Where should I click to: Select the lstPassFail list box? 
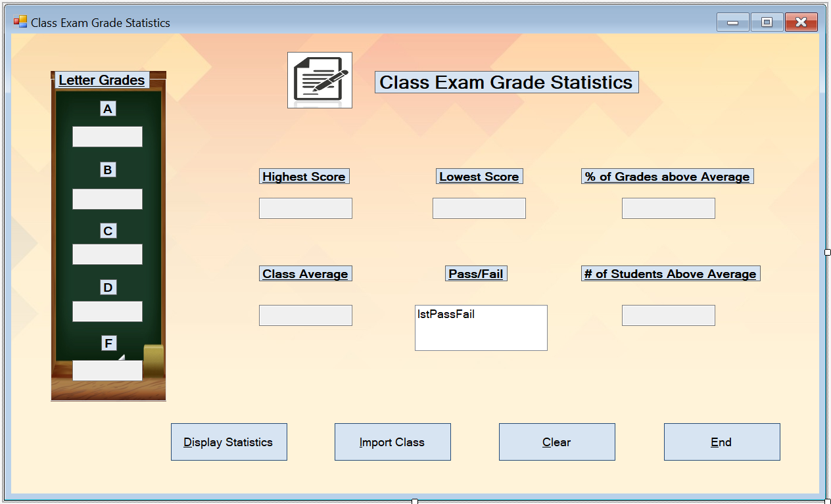pyautogui.click(x=481, y=327)
